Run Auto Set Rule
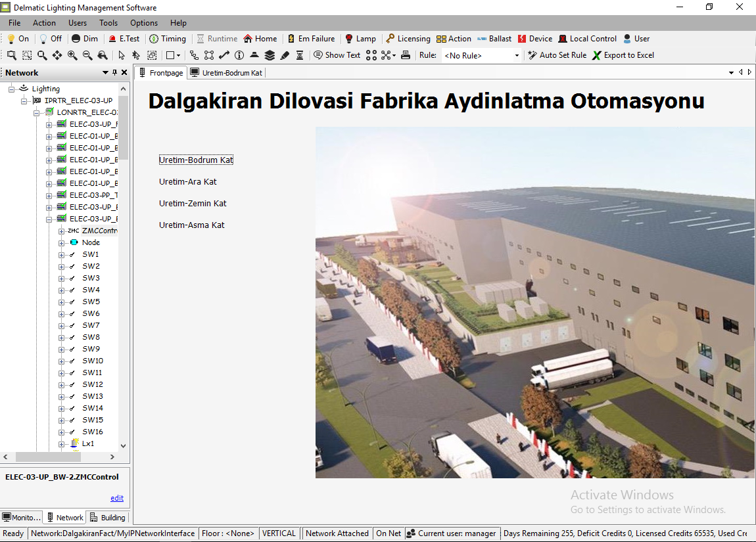The width and height of the screenshot is (756, 542). pos(557,55)
